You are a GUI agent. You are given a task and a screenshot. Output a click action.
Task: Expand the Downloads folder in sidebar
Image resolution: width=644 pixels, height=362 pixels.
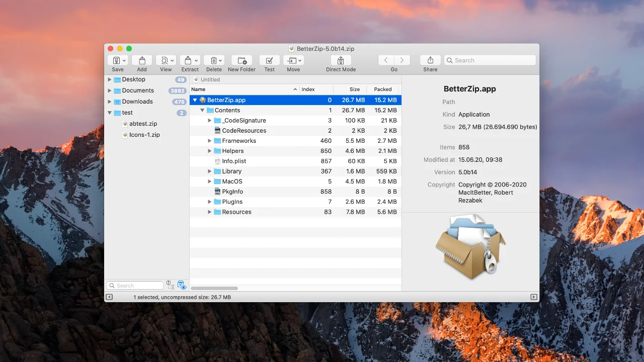click(110, 102)
